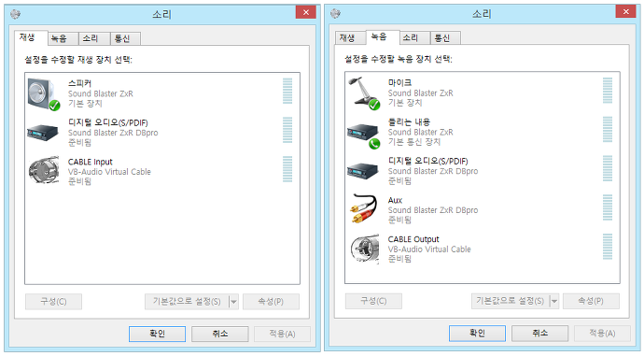Click Sound Blaster ZxR DBpro in playback list

pyautogui.click(x=113, y=133)
